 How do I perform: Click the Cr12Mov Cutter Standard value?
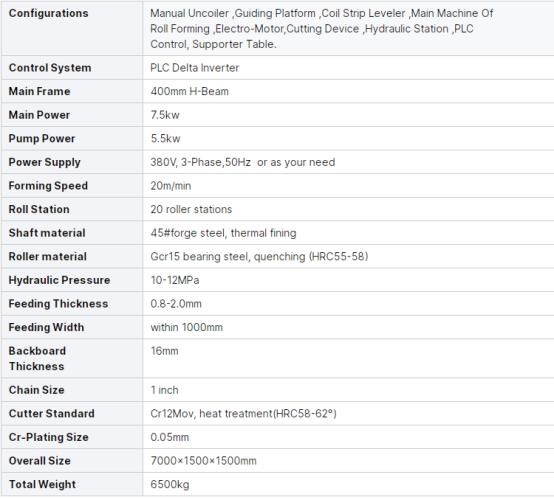(x=243, y=414)
